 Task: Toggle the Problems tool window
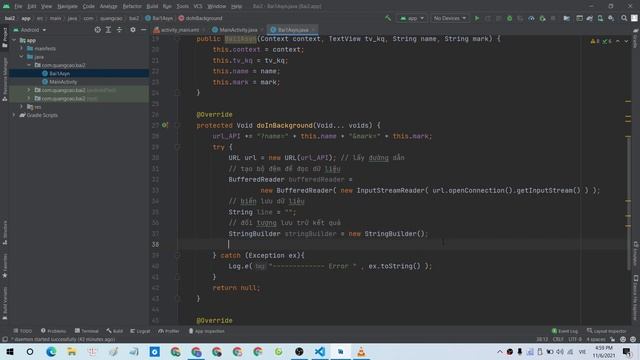pos(53,331)
